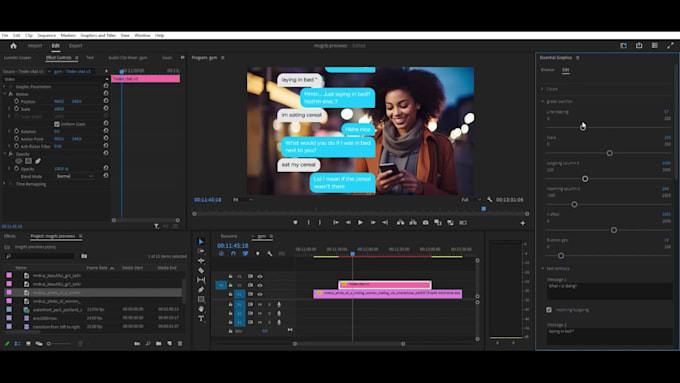
Task: Select the Razor tool
Action: click(x=201, y=270)
